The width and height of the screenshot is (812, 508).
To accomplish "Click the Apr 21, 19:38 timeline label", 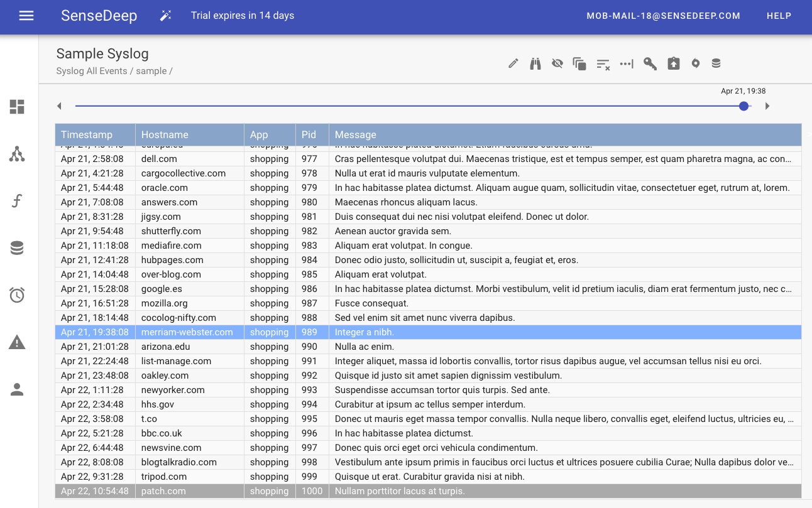I will pos(743,91).
